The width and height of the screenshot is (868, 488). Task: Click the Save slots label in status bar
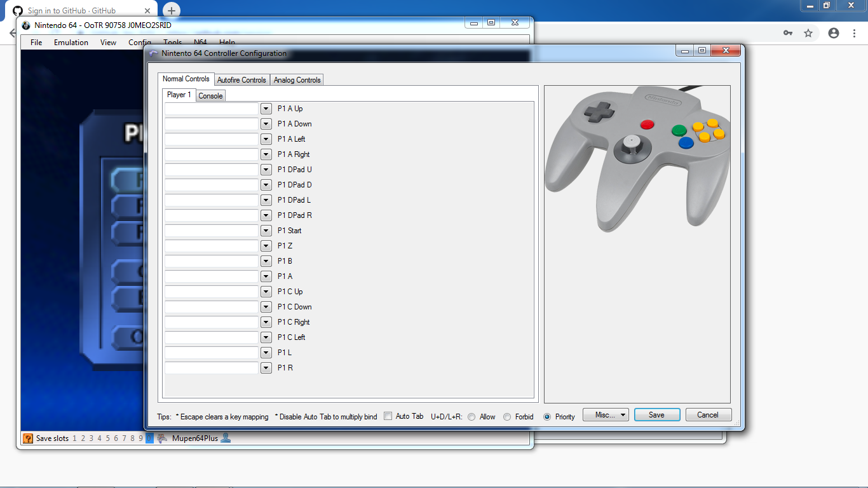point(52,438)
